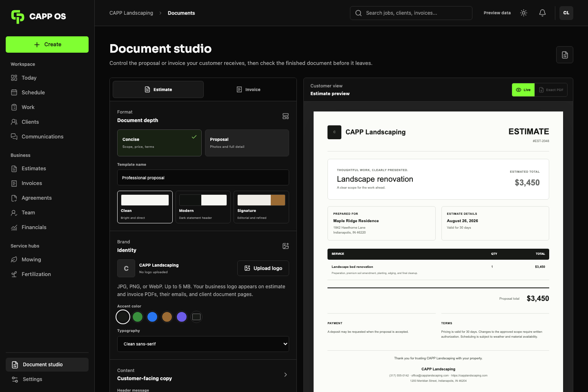Open the CL account avatar menu
The image size is (588, 392).
point(566,13)
